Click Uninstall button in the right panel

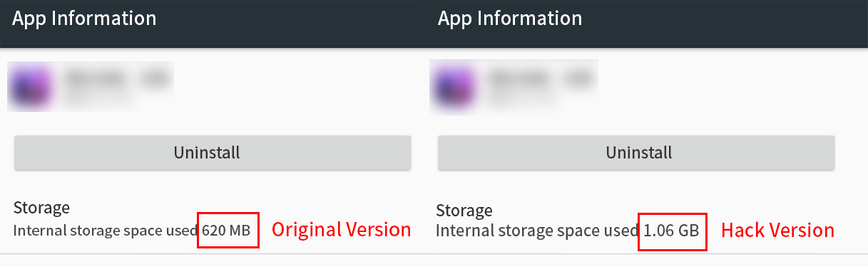click(636, 152)
